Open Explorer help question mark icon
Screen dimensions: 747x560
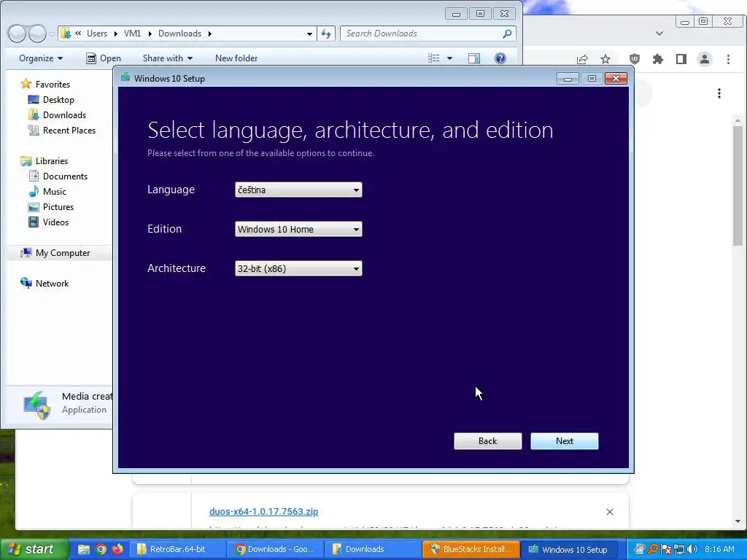coord(500,58)
